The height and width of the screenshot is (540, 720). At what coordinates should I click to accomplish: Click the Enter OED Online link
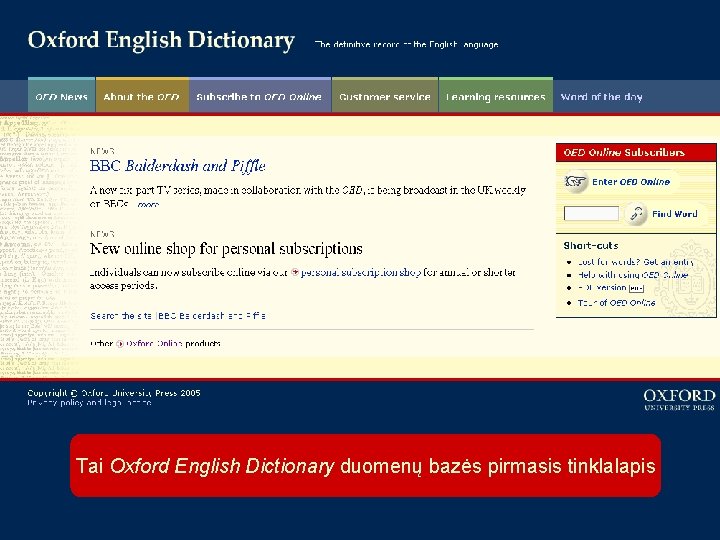631,182
